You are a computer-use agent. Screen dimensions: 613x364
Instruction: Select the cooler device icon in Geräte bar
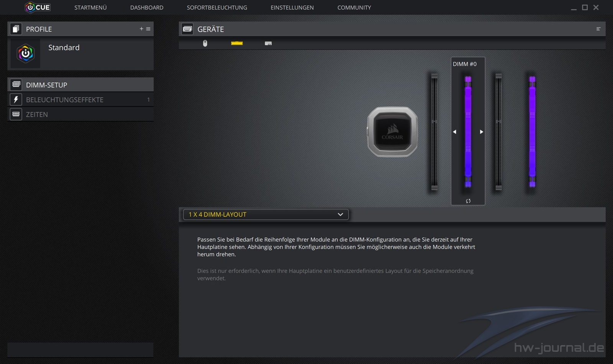268,43
